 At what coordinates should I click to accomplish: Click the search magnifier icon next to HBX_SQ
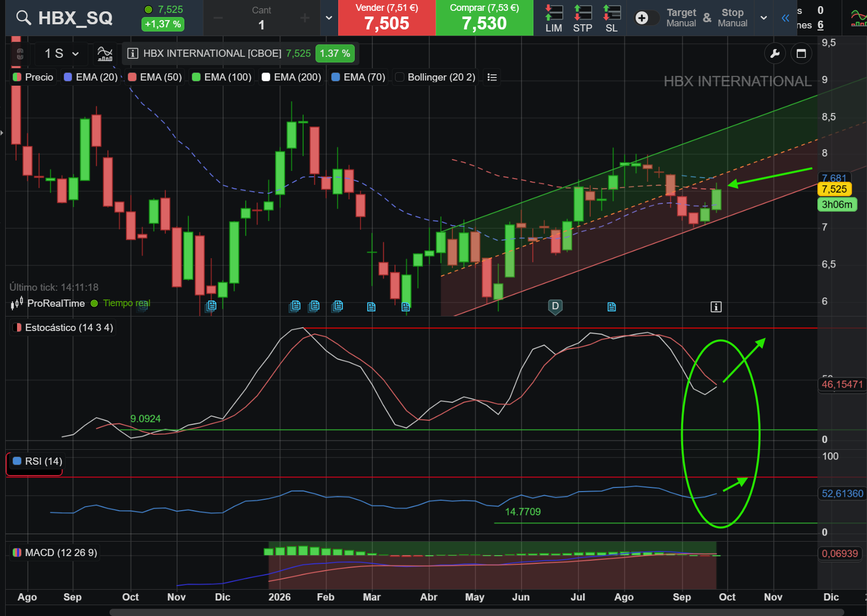coord(23,18)
